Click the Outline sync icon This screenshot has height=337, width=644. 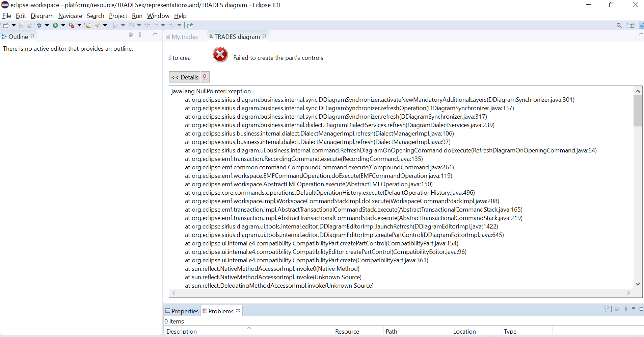coord(131,34)
